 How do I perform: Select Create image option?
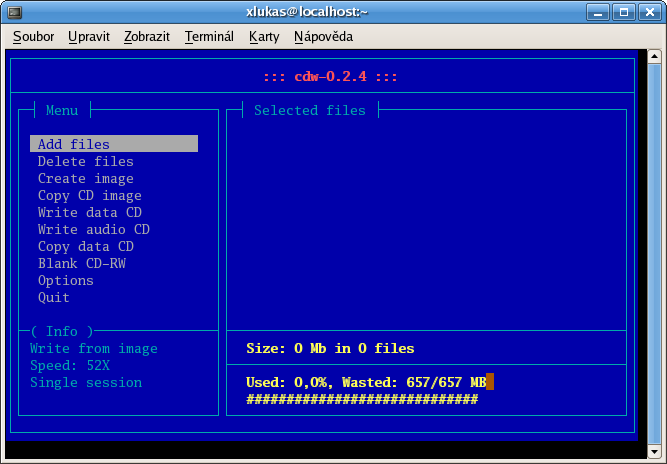click(x=85, y=178)
